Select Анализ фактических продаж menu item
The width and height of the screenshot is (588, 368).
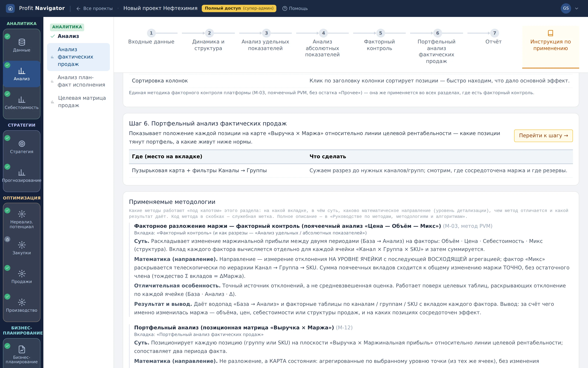click(78, 57)
